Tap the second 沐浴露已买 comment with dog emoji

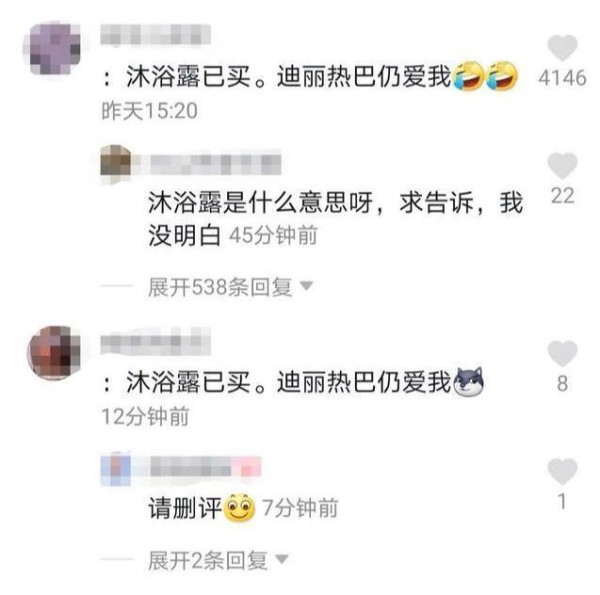coord(293,382)
